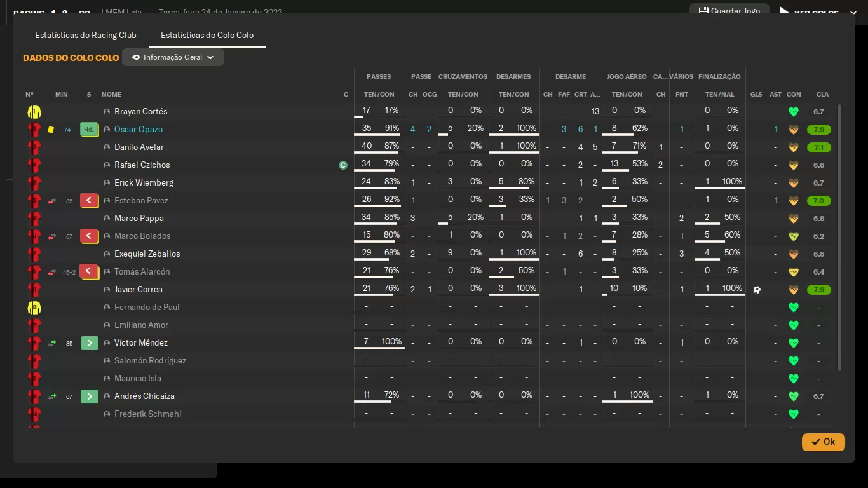868x488 pixels.
Task: Open Rafael Czichos player profile
Action: coord(142,165)
